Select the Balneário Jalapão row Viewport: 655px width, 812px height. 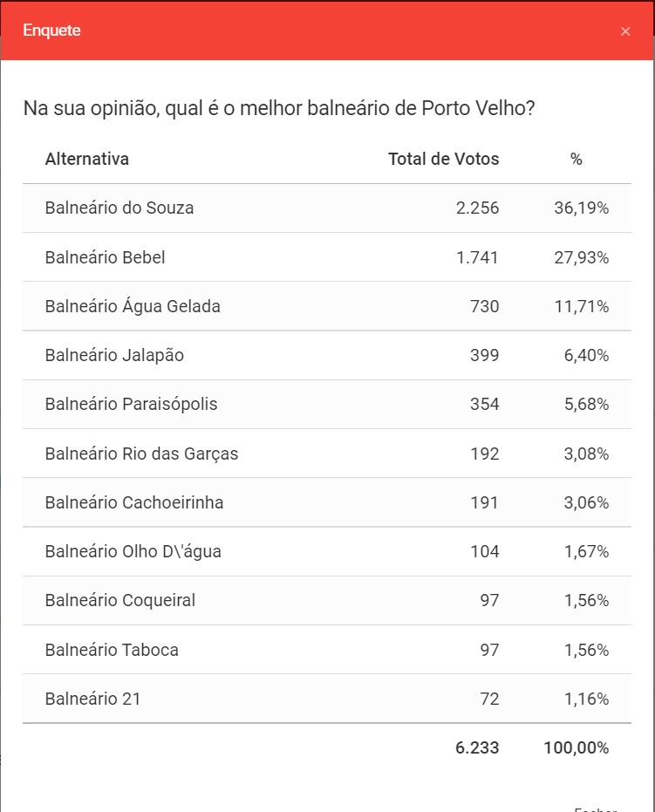pos(114,355)
